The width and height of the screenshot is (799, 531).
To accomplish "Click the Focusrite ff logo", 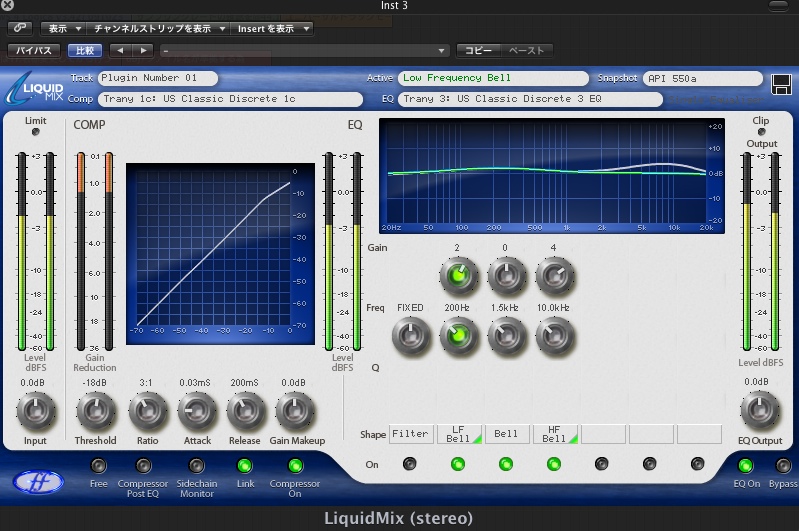I will (38, 482).
